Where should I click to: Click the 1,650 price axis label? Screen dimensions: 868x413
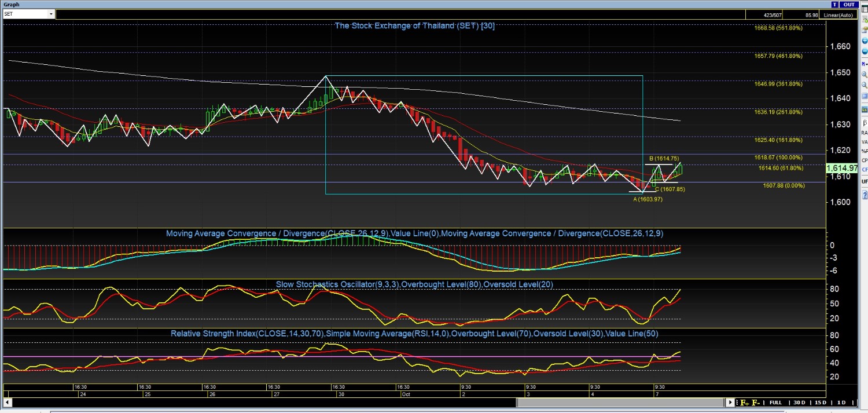(840, 72)
